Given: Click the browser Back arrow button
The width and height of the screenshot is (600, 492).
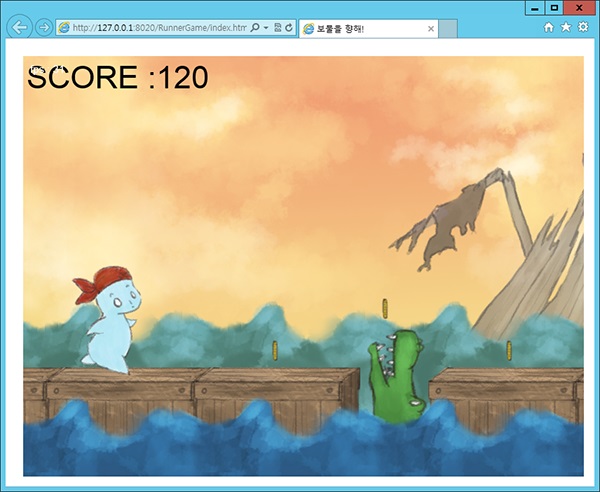Looking at the screenshot, I should tap(19, 28).
